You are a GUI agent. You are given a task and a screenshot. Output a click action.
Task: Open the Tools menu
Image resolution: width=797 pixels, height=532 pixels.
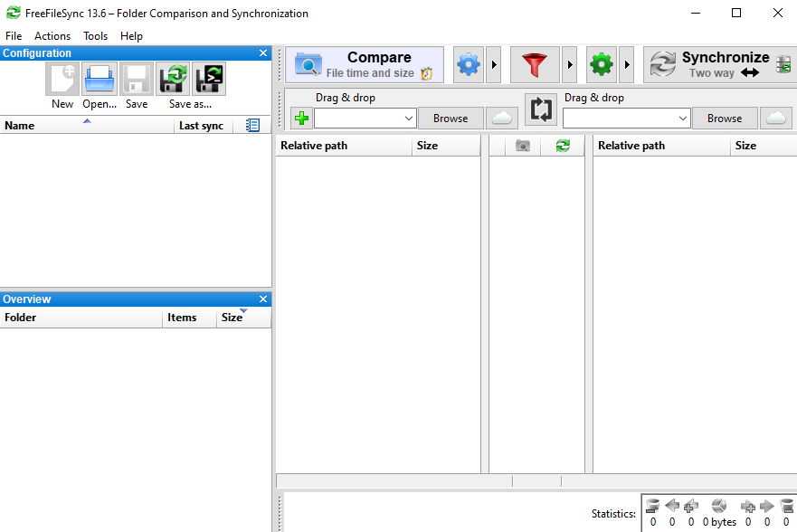point(96,36)
